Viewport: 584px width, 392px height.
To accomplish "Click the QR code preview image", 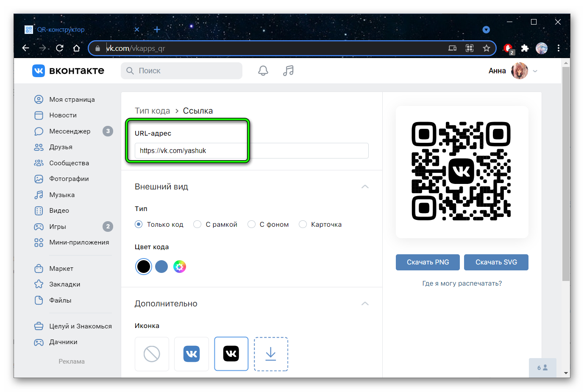I will pos(461,171).
